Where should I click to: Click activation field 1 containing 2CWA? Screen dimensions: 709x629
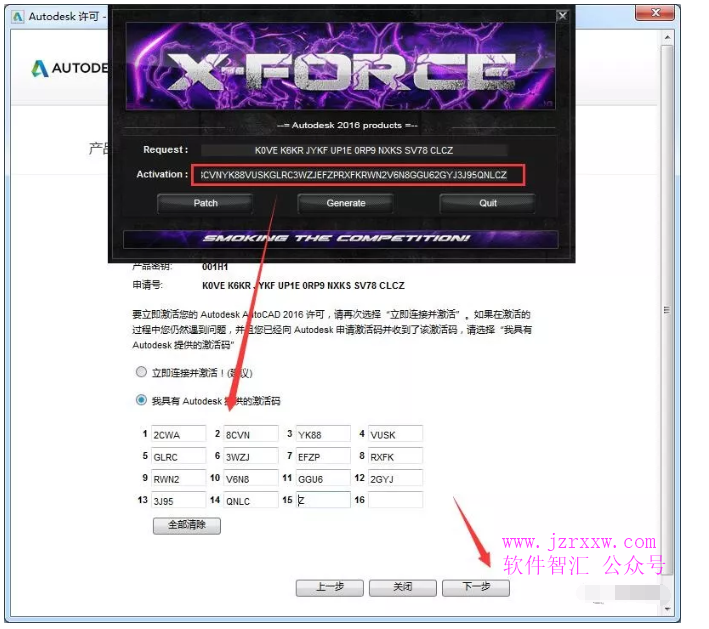[x=178, y=434]
